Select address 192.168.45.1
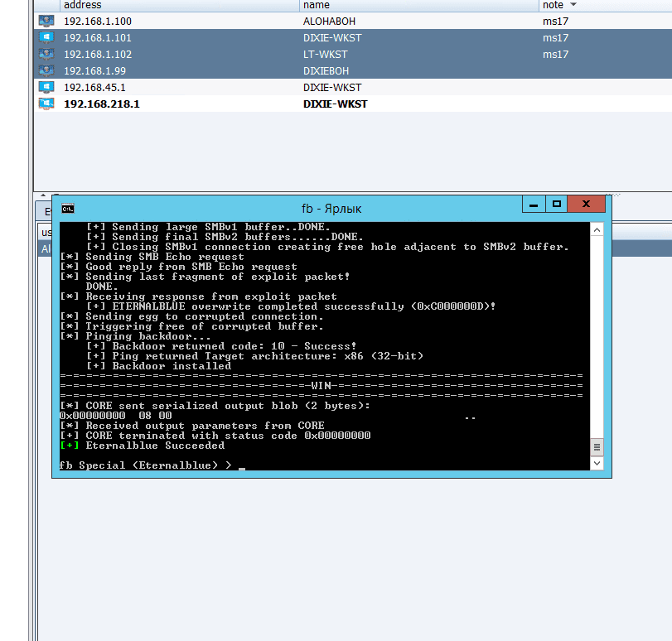Viewport: 672px width, 641px height. click(94, 88)
